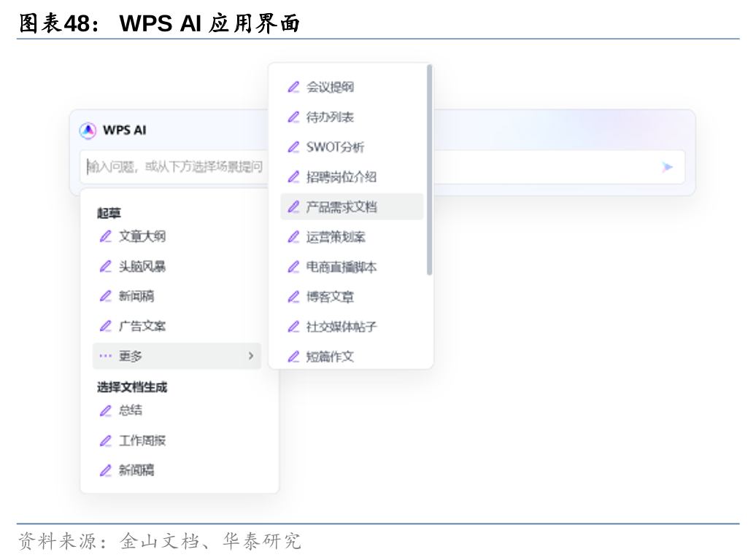This screenshot has width=756, height=560.
Task: Click the WPS AI logo icon
Action: coord(88,130)
